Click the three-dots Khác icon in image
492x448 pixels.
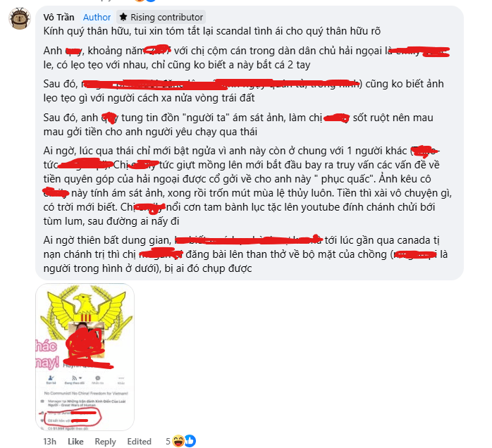coord(121,378)
